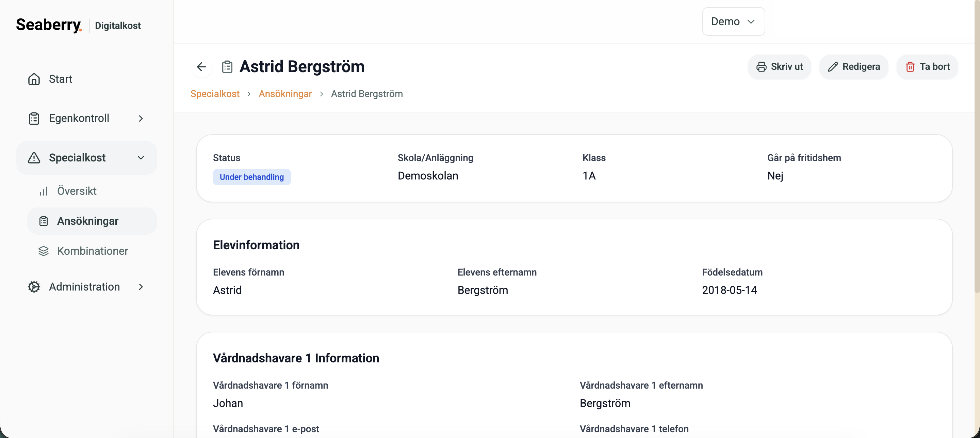
Task: Click the Redigera button
Action: point(854,67)
